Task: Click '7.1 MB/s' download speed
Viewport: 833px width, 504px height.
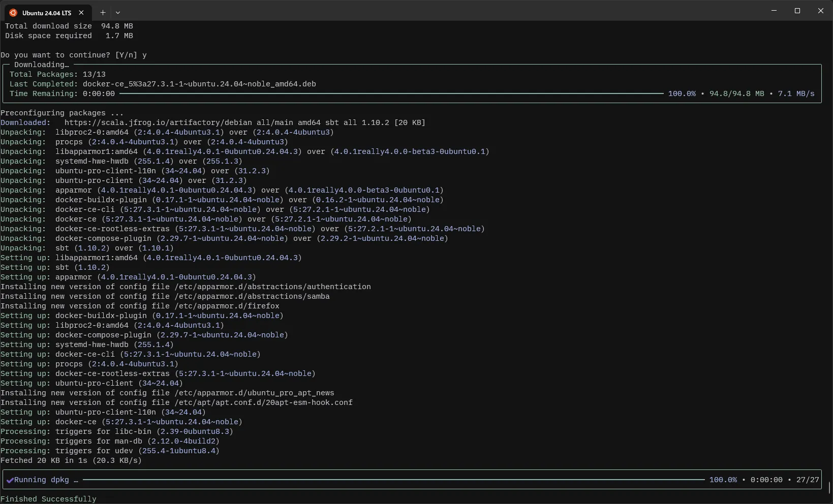Action: coord(796,93)
